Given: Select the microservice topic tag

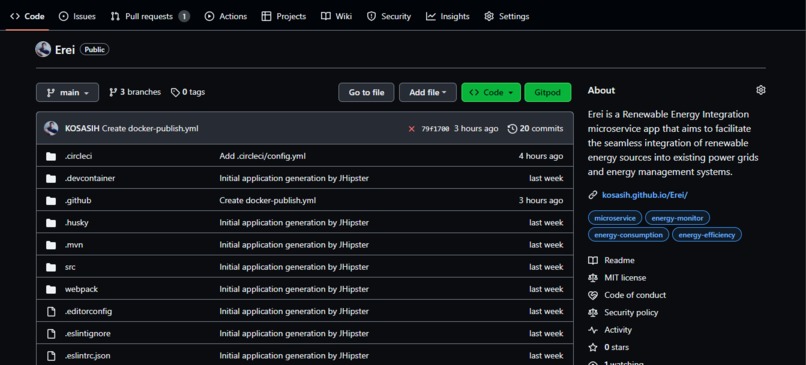Looking at the screenshot, I should click(x=615, y=218).
